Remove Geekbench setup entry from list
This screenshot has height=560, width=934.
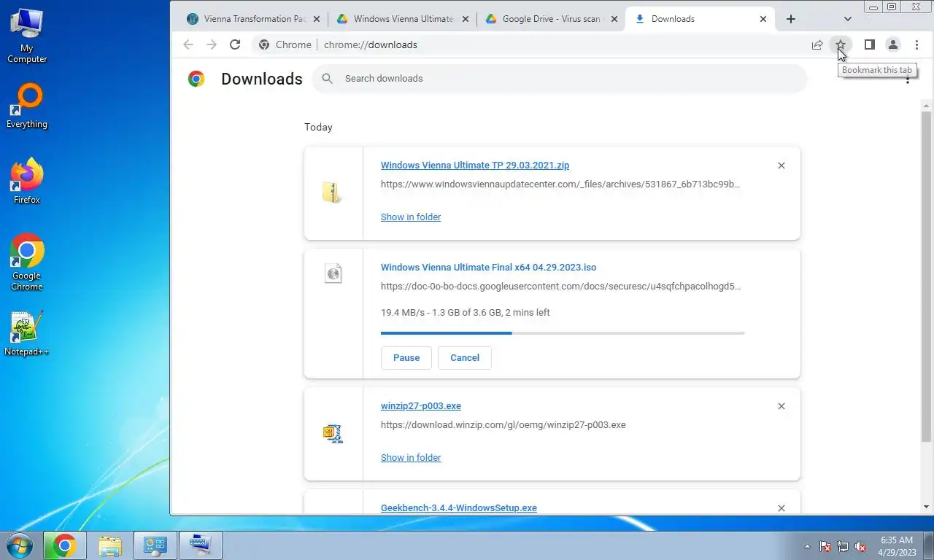(x=781, y=508)
